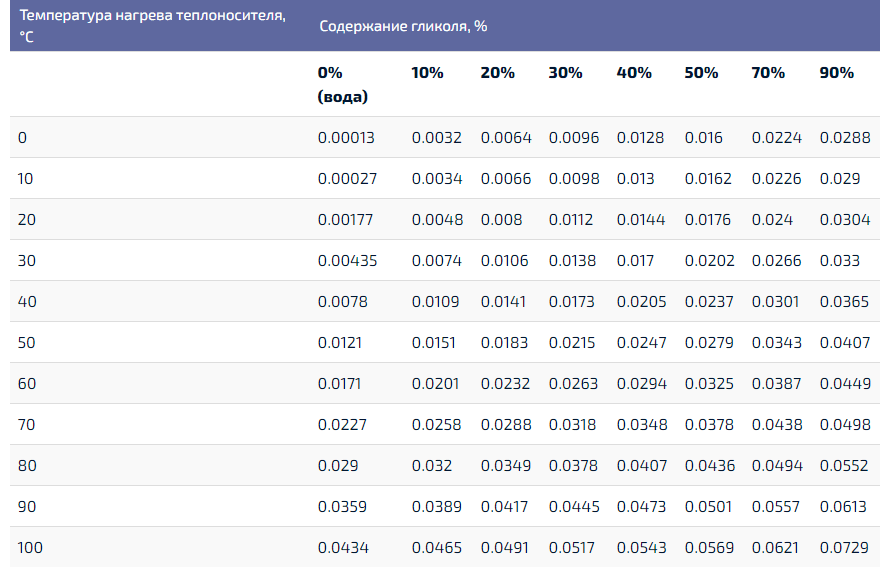Select the 10% glycol column heading
Screen dimensions: 891x572
point(428,73)
